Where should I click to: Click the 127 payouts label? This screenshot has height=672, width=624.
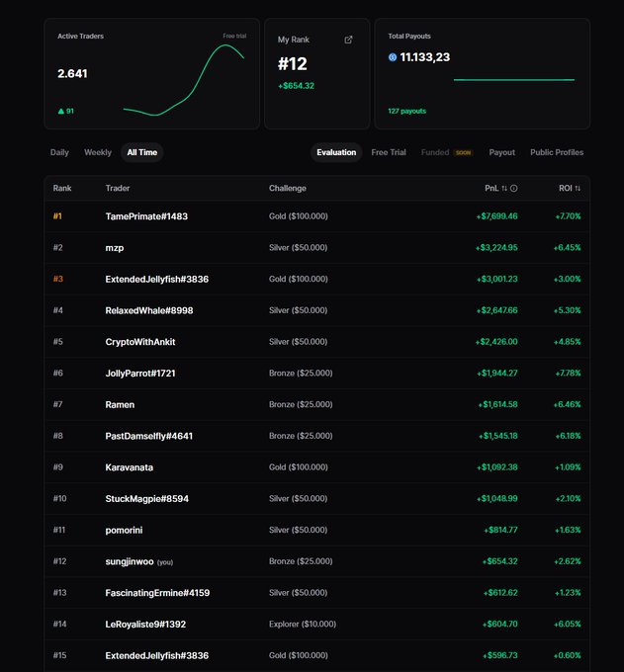click(407, 111)
